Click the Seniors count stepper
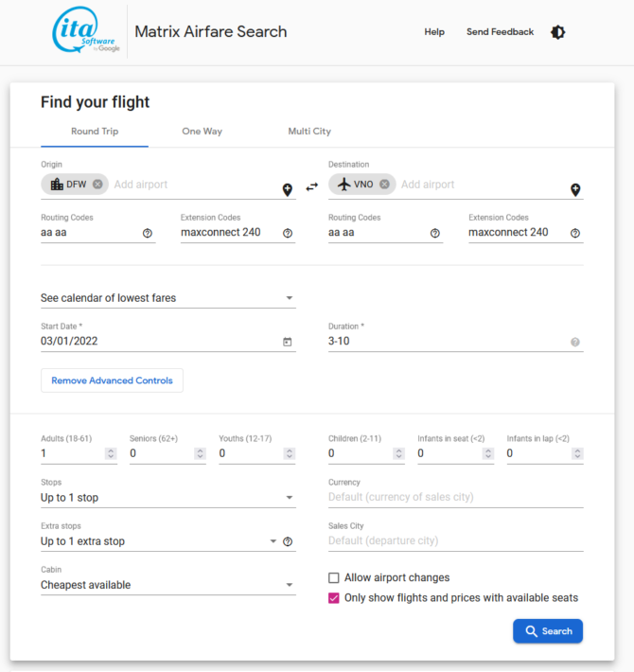This screenshot has height=672, width=634. pyautogui.click(x=200, y=453)
